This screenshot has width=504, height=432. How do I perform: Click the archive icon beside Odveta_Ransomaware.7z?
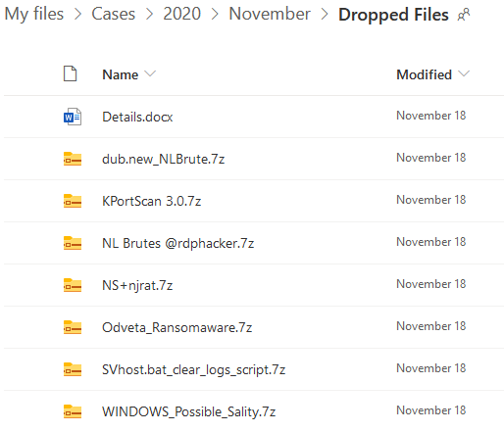pyautogui.click(x=73, y=327)
